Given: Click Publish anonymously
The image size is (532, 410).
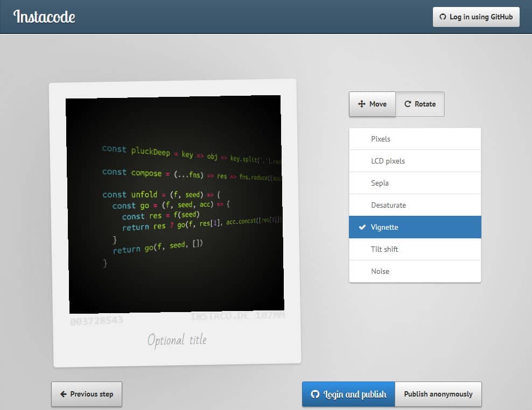Looking at the screenshot, I should tap(438, 394).
